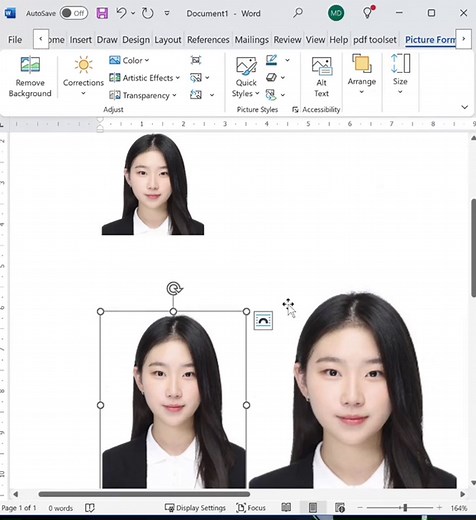Select the large portrait picture on right
This screenshot has height=520, width=476.
pyautogui.click(x=353, y=390)
